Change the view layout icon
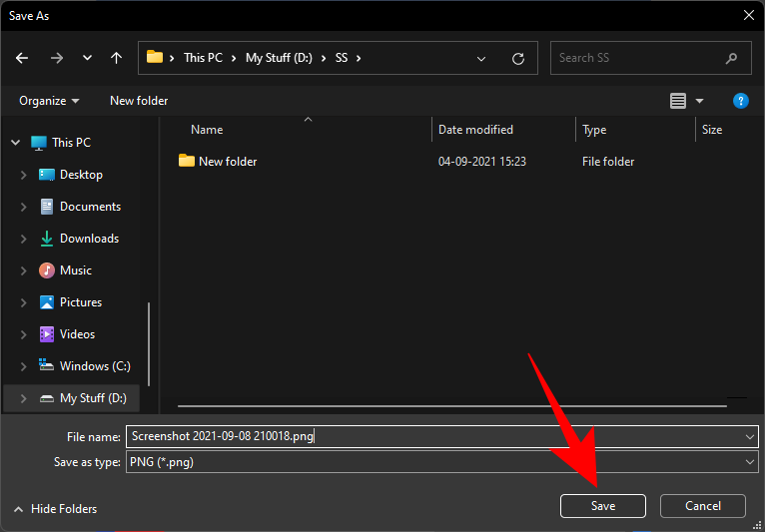Viewport: 765px width, 532px height. (678, 101)
